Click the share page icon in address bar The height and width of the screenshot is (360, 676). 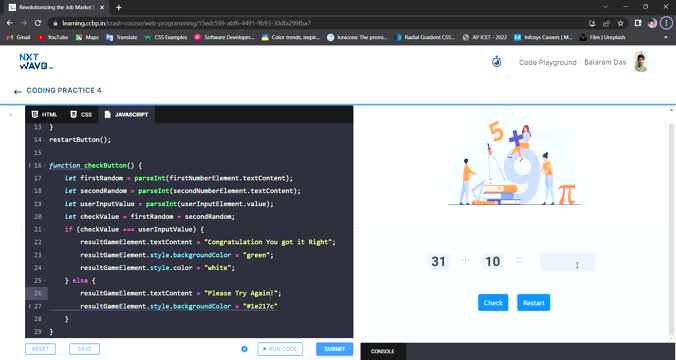click(x=606, y=23)
